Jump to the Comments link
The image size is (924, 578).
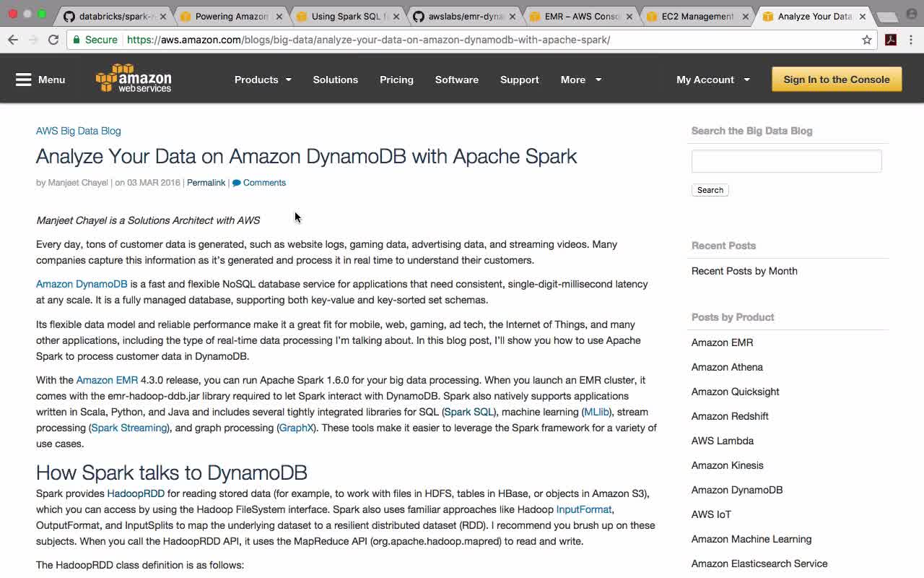click(x=259, y=183)
